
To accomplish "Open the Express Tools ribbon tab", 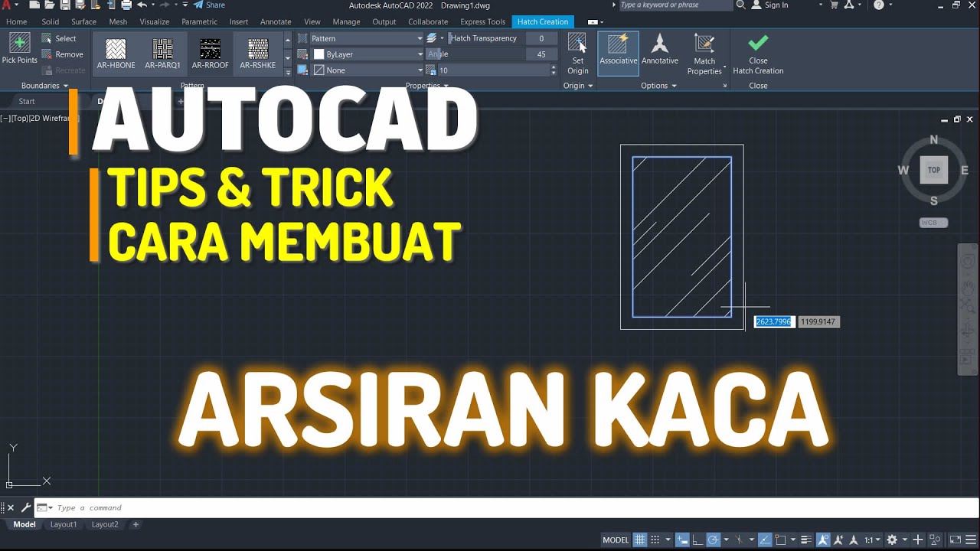I will point(482,21).
